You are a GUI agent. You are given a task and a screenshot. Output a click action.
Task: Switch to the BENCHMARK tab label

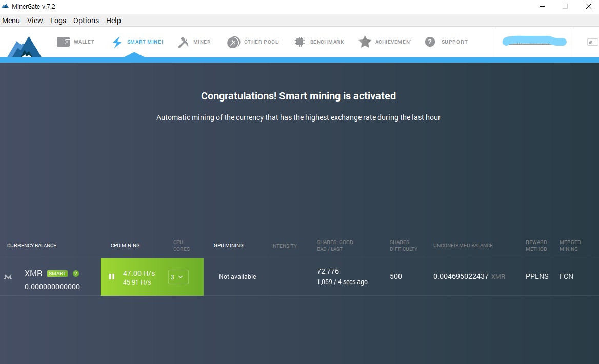(x=327, y=42)
